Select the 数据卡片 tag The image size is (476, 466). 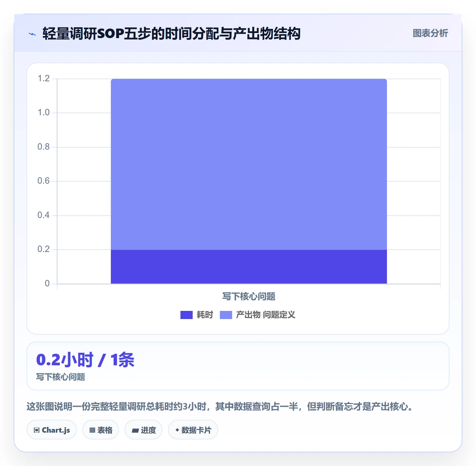point(193,430)
